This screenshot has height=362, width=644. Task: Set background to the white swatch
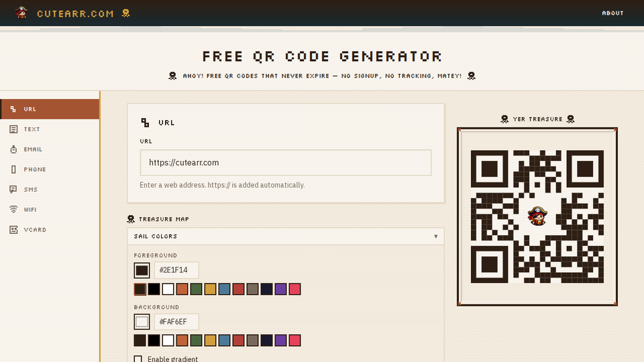click(168, 341)
